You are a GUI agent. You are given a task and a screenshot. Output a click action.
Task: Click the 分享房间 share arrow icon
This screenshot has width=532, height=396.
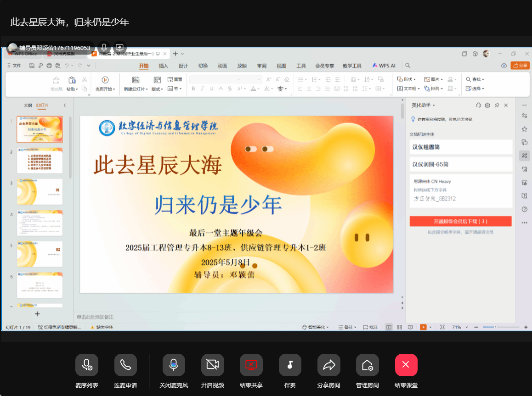[x=328, y=365]
